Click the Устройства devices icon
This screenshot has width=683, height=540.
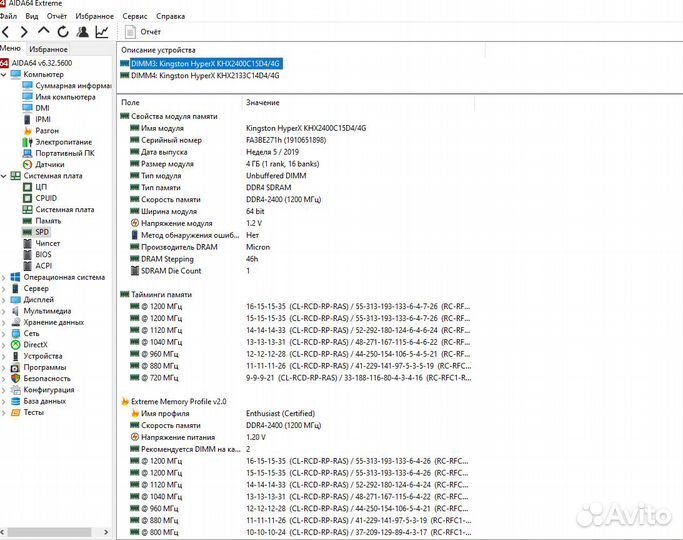pos(15,356)
